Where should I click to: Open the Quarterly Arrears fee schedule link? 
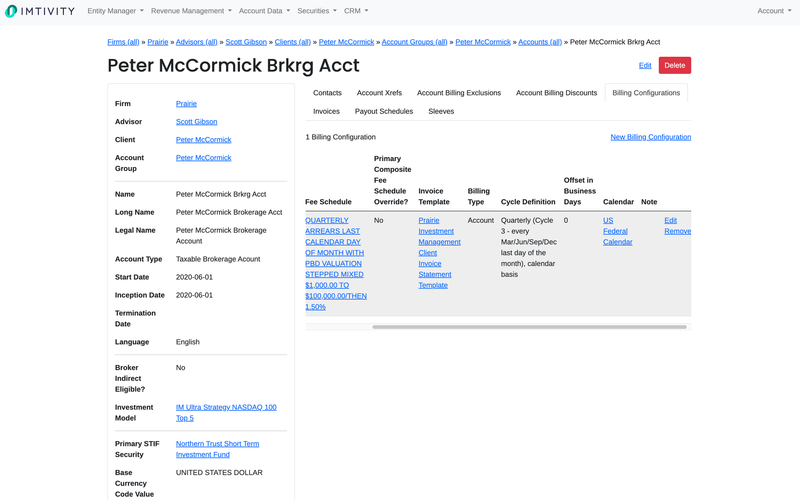335,263
